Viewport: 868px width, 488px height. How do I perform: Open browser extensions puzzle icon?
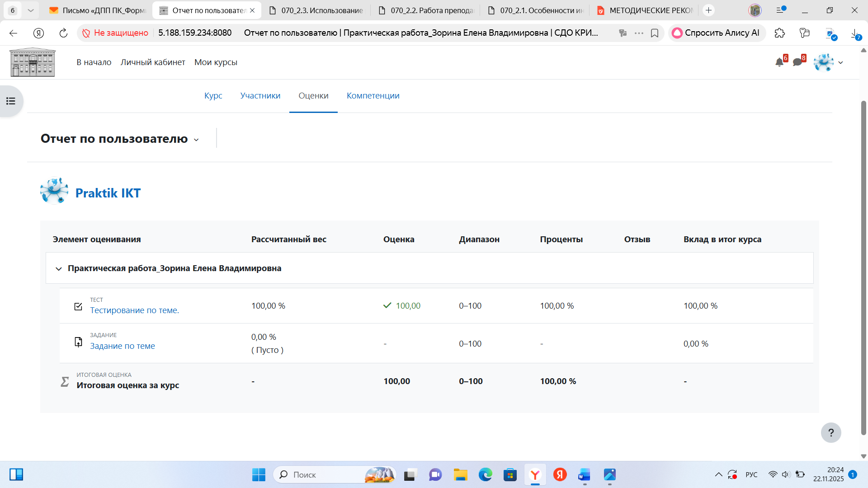[x=779, y=33]
